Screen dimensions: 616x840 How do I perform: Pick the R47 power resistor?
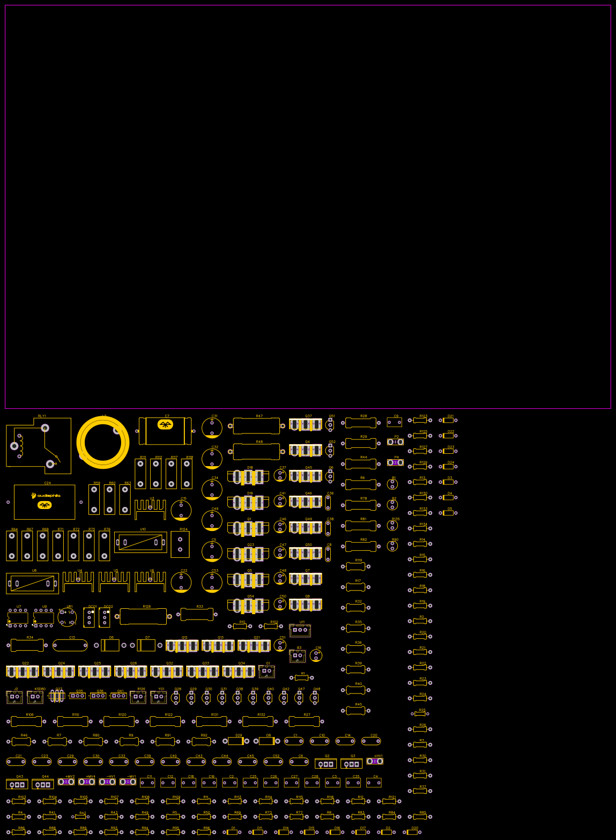[257, 426]
